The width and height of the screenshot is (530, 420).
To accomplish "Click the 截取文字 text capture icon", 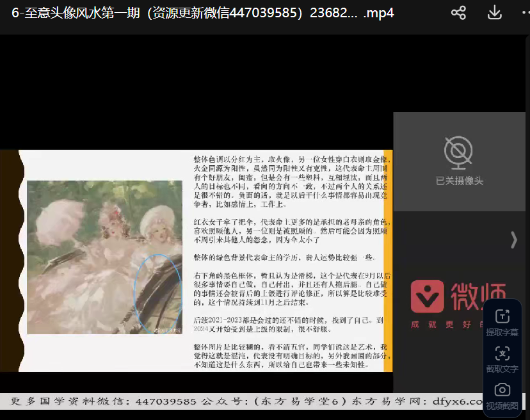I will [502, 353].
